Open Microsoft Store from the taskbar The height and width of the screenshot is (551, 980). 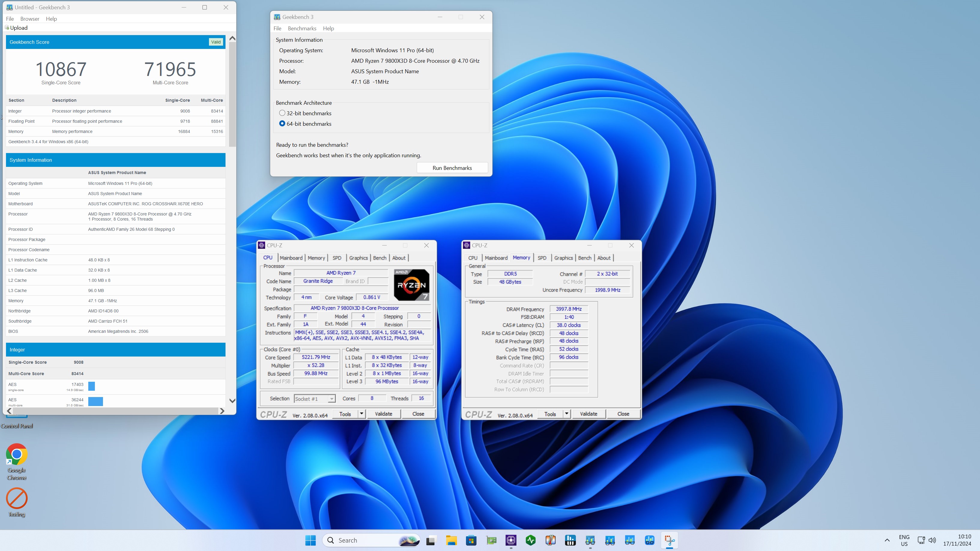471,540
